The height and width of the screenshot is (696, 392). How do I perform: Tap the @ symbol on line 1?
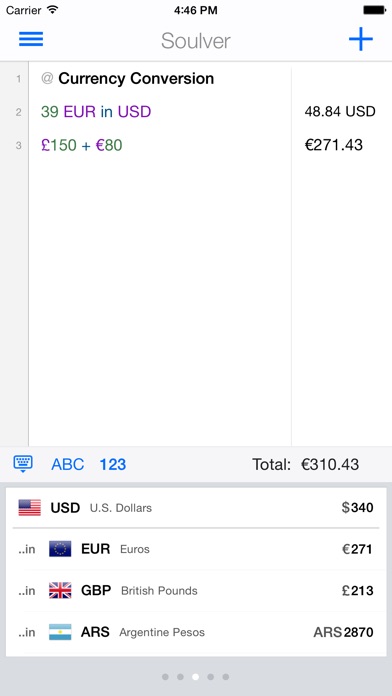[x=47, y=79]
